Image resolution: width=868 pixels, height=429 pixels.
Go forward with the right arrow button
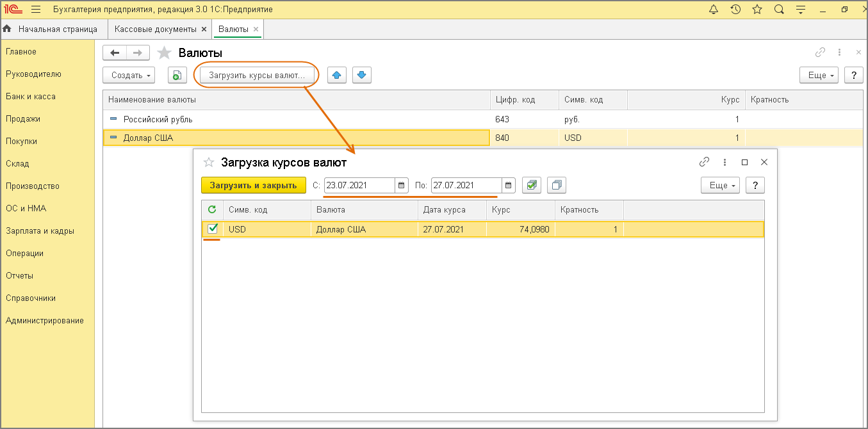(x=138, y=53)
